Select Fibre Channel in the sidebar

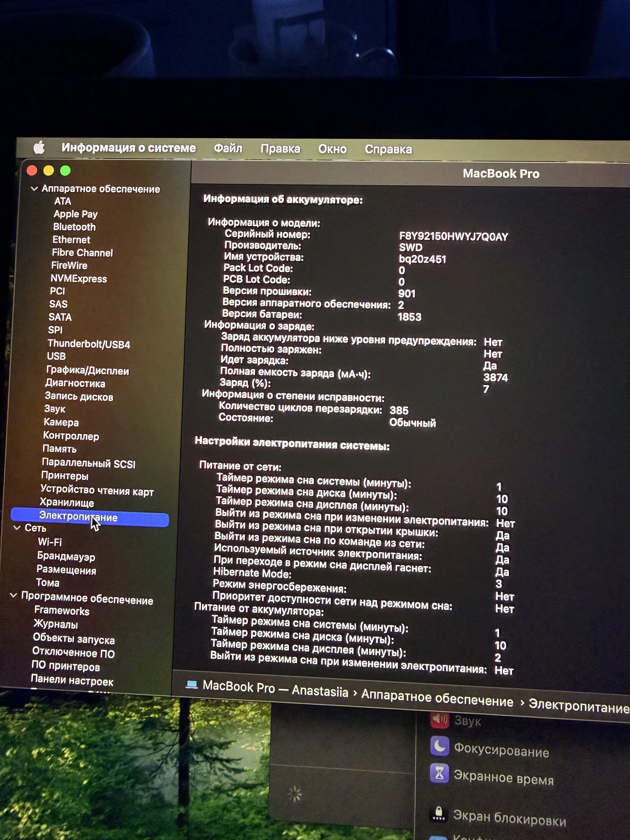82,253
